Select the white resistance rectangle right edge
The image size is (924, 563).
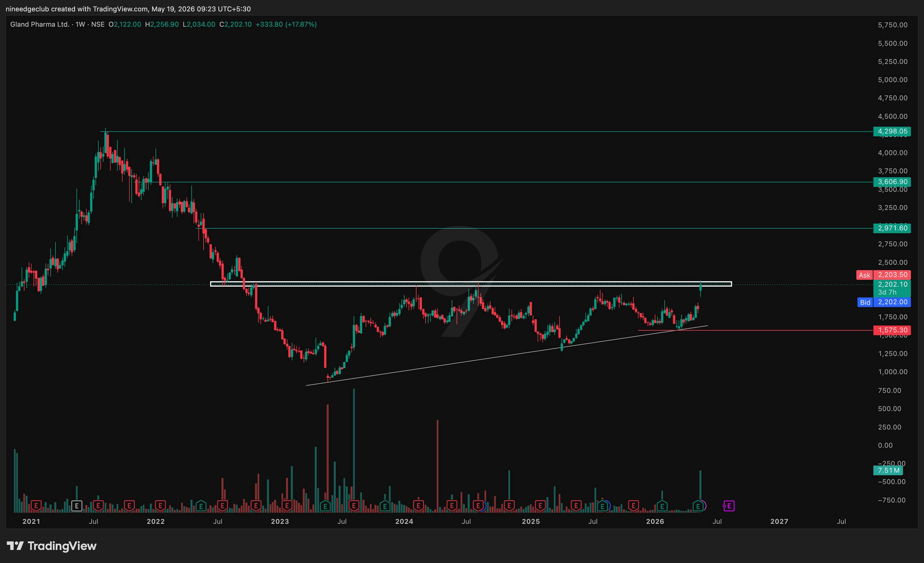[731, 284]
